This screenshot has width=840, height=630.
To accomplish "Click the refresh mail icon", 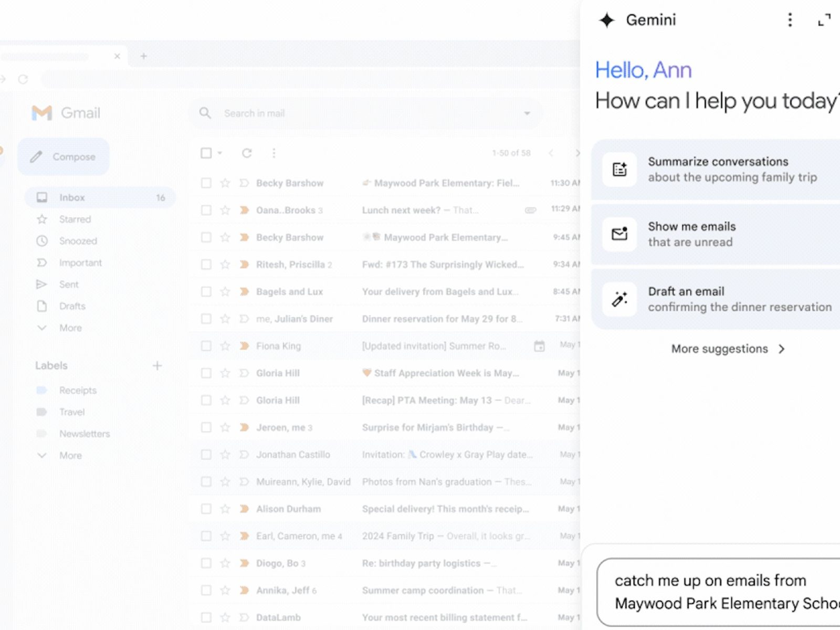I will click(247, 153).
